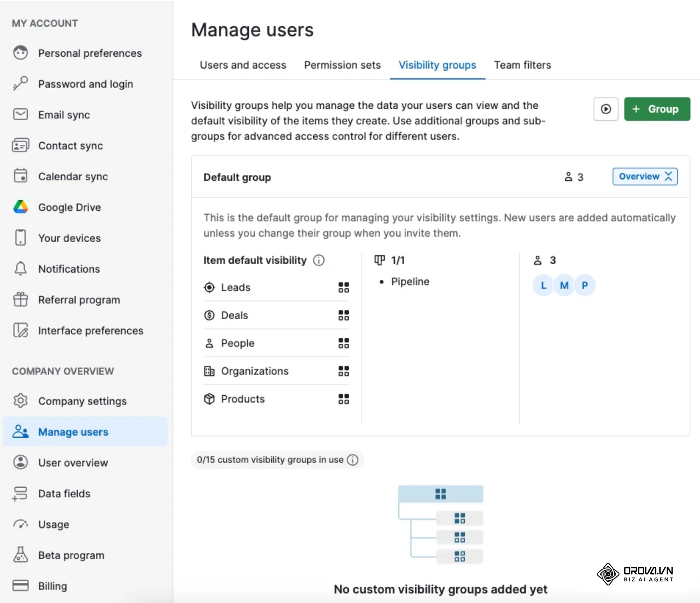Click user avatar L
Screen dimensions: 700x603
pos(543,286)
